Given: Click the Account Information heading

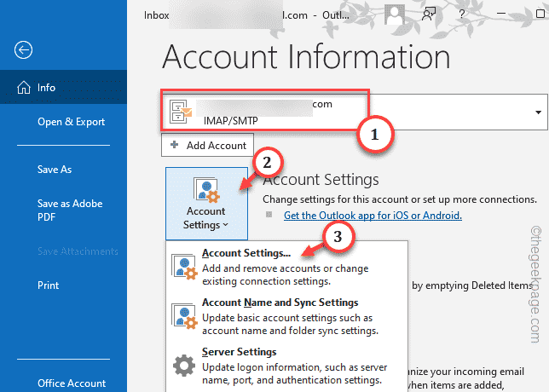Looking at the screenshot, I should pyautogui.click(x=306, y=57).
